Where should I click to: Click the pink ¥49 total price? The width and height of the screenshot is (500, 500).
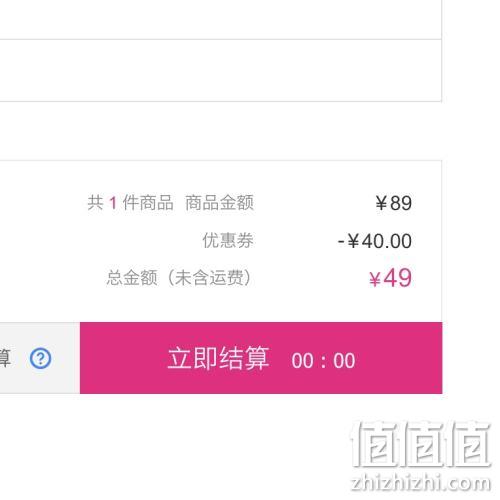[x=390, y=278]
